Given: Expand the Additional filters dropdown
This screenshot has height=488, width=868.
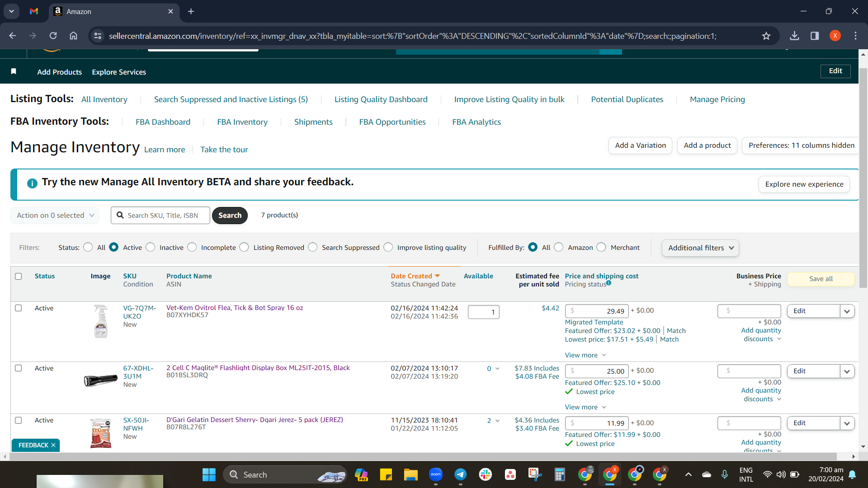Looking at the screenshot, I should pyautogui.click(x=700, y=248).
